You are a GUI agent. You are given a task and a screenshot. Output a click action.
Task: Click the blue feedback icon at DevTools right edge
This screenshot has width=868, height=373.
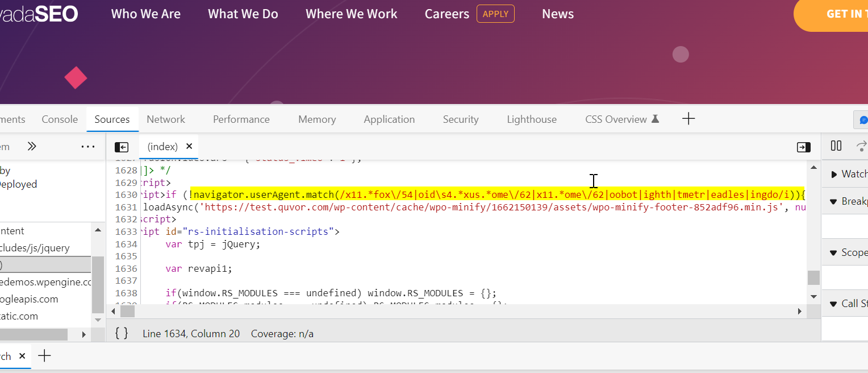pos(863,120)
